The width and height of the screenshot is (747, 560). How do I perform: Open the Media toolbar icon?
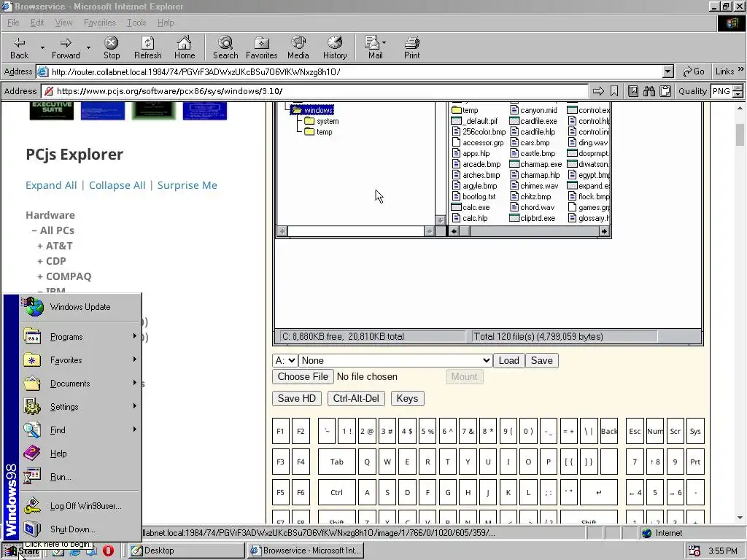[298, 47]
